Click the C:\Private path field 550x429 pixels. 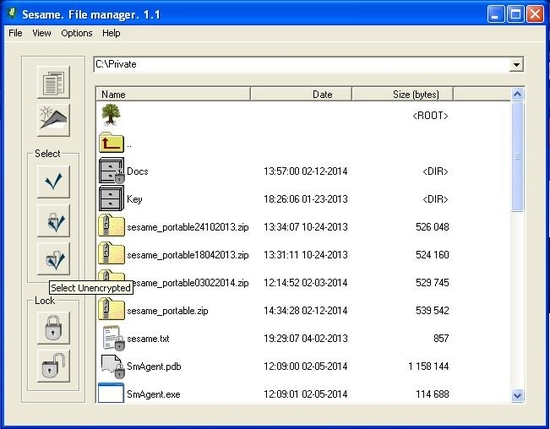[302, 65]
